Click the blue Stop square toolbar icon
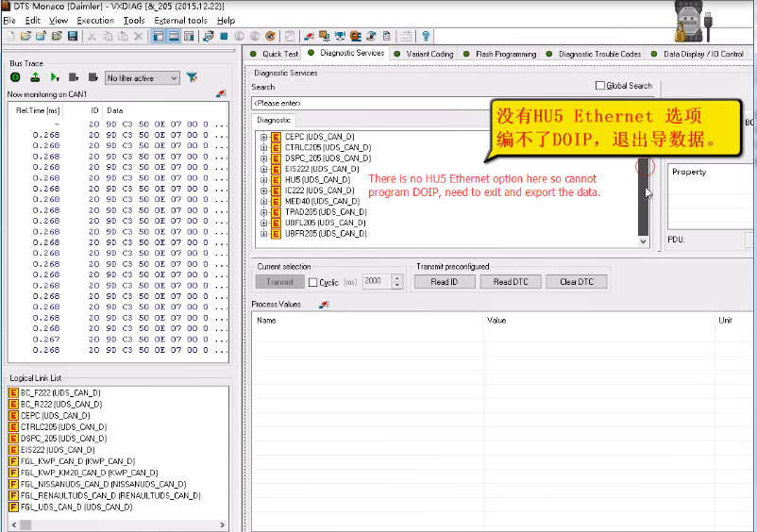This screenshot has width=757, height=532. click(x=224, y=36)
